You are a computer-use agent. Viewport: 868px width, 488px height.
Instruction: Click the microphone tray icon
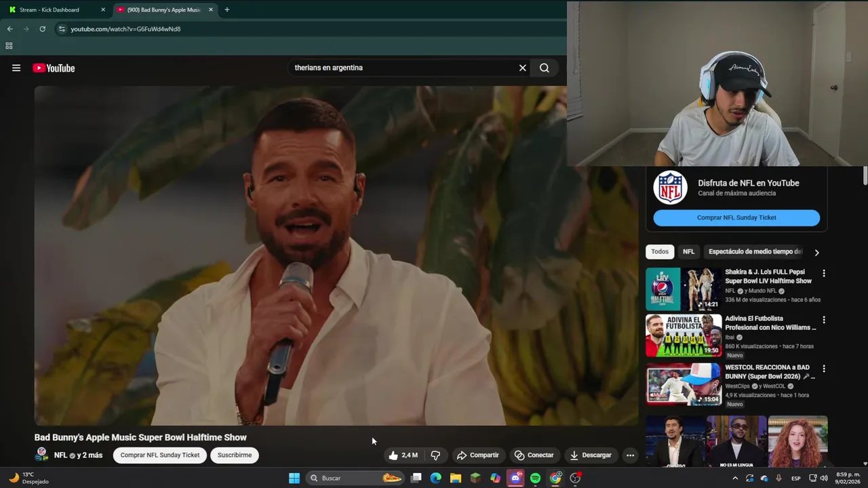point(778,478)
